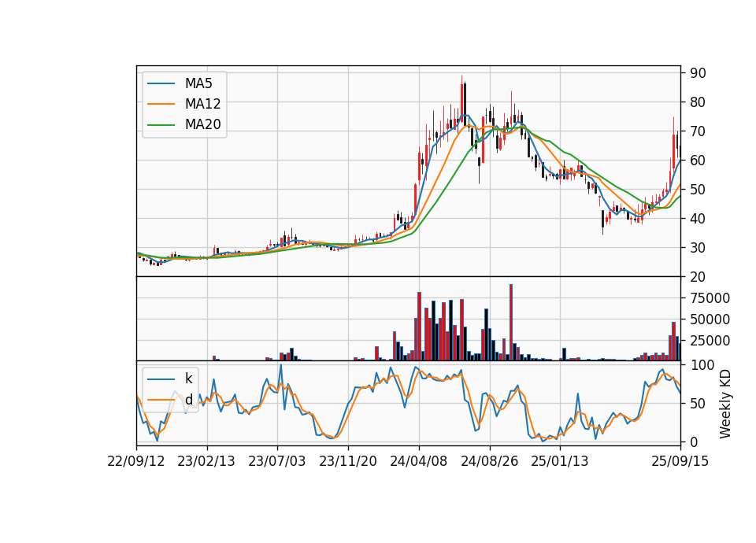
Task: Click the 25/09/15 date label
Action: pos(680,461)
